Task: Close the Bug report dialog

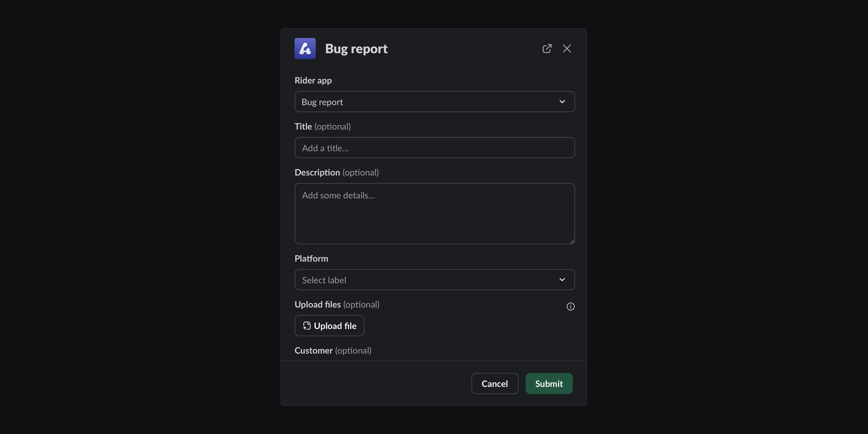Action: [567, 48]
